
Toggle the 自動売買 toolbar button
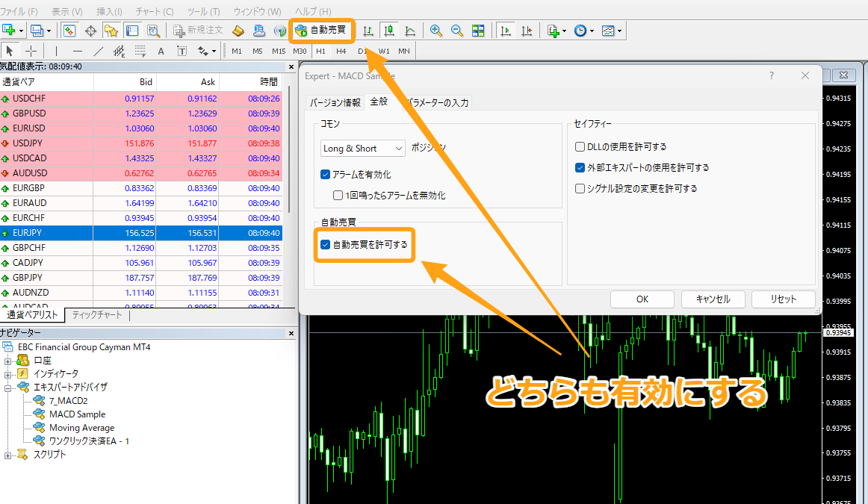click(321, 31)
